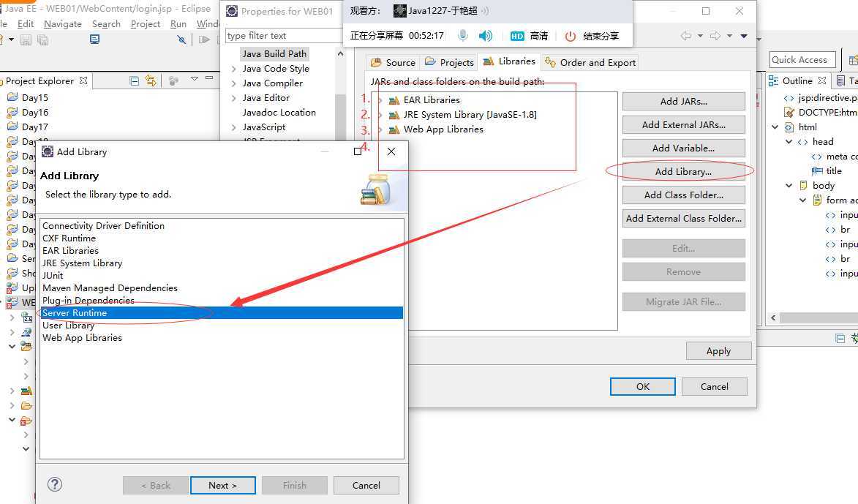Click the Next button in Add Library
The width and height of the screenshot is (858, 504).
222,486
